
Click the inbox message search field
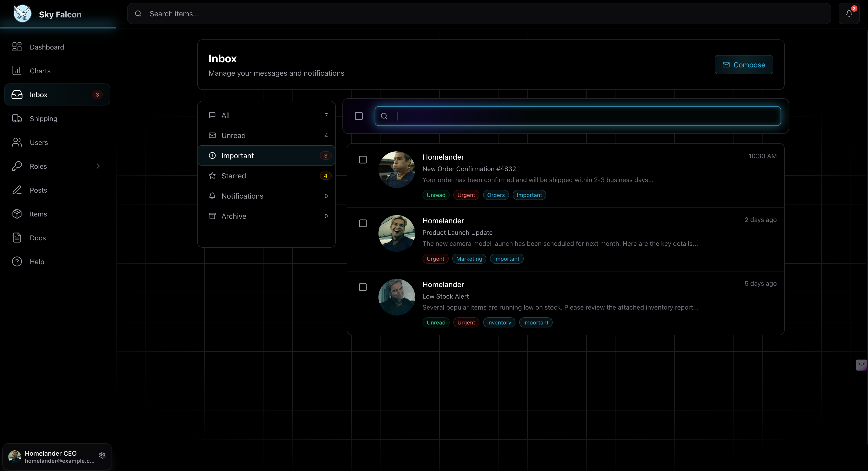tap(577, 116)
